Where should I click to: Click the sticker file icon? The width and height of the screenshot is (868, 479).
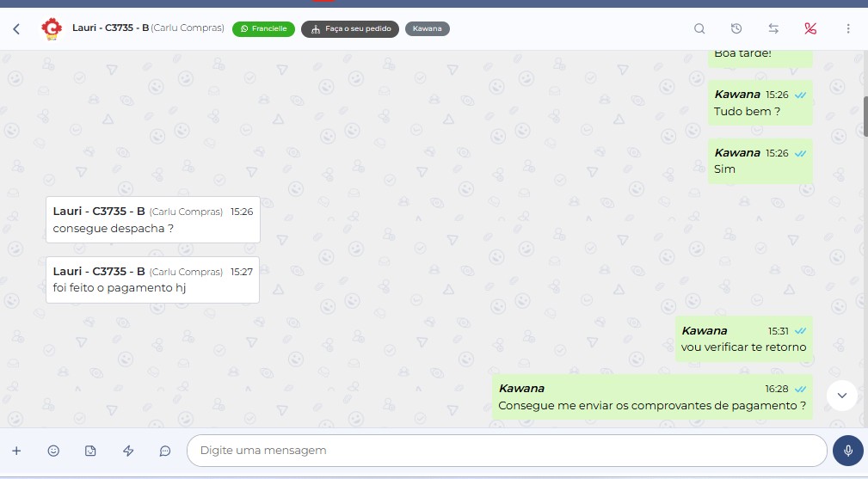pyautogui.click(x=90, y=451)
